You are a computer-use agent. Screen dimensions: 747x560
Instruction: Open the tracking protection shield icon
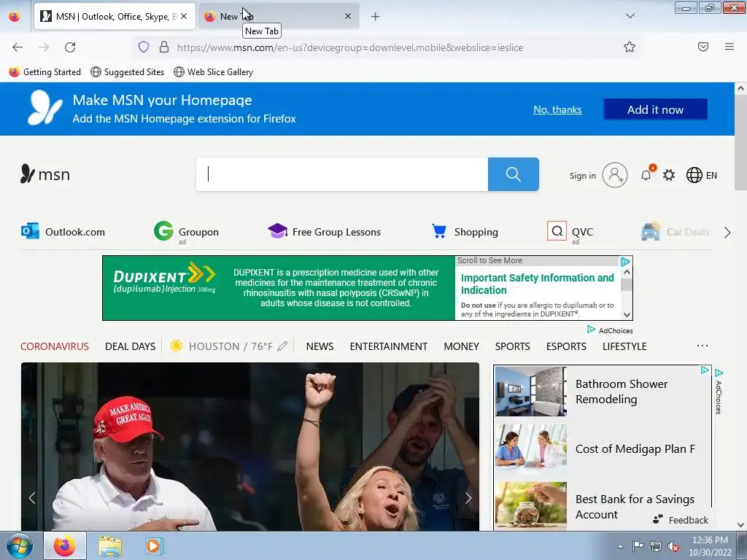point(144,47)
